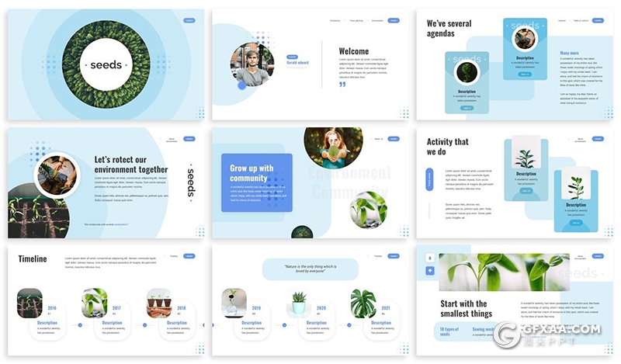621x364 pixels.
Task: Click the seeds logo circle on title slide
Action: (106, 64)
